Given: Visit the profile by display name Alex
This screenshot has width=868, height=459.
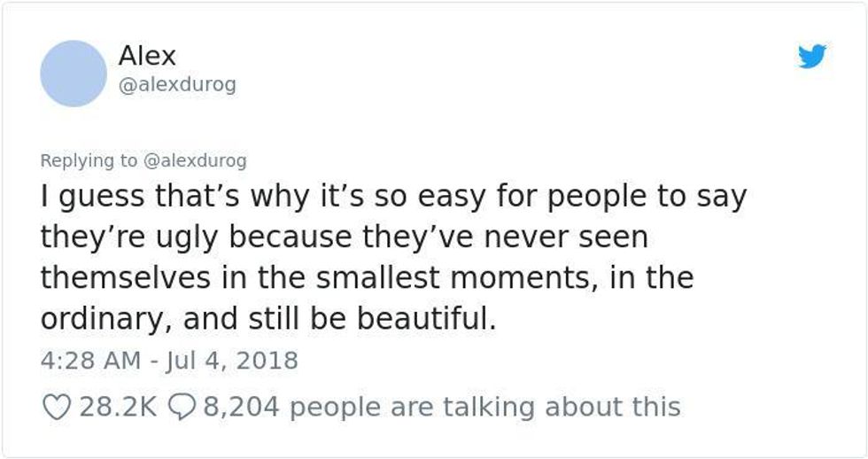Looking at the screenshot, I should [147, 55].
